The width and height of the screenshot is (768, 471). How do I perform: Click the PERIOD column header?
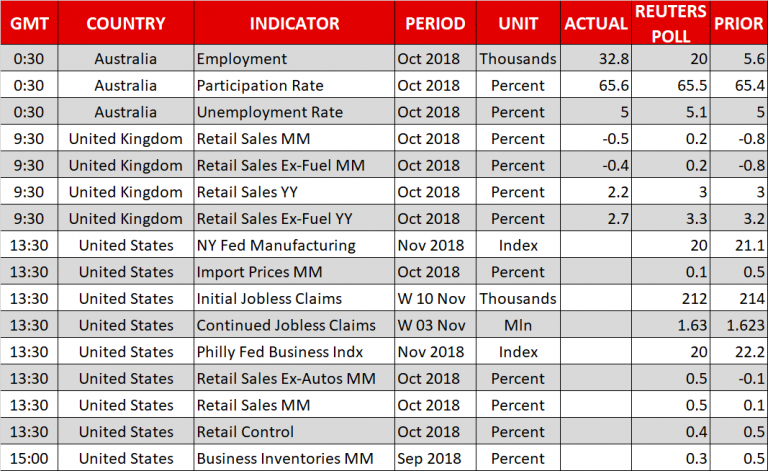click(x=435, y=23)
